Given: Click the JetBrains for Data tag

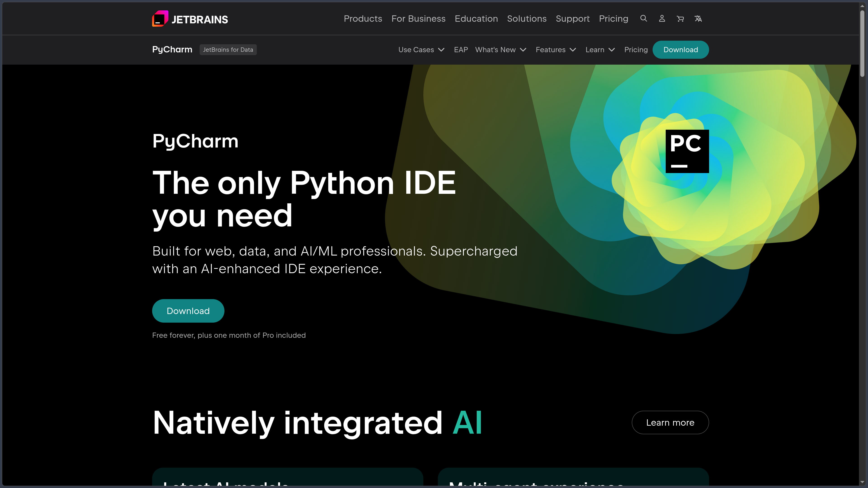Looking at the screenshot, I should pyautogui.click(x=228, y=50).
